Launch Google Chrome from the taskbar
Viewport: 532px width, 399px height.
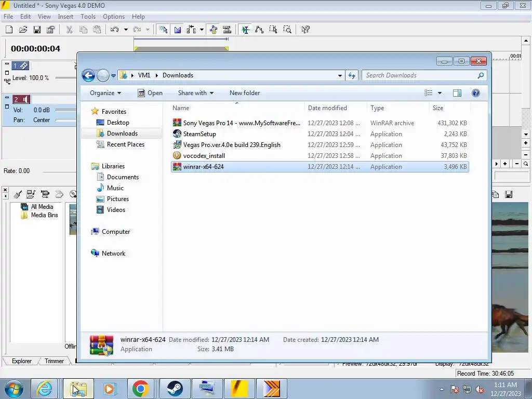[140, 389]
